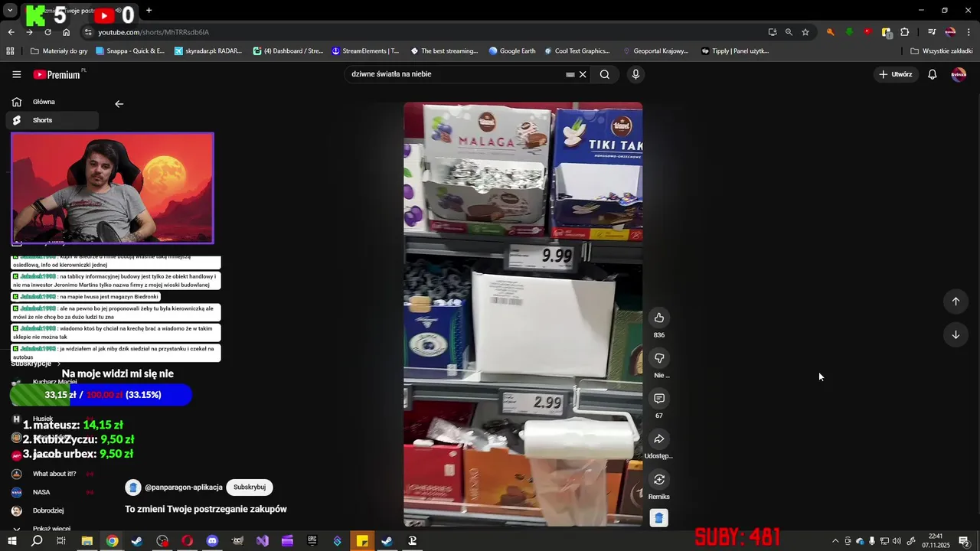Open the taskbar volume control
This screenshot has width=980, height=551.
pyautogui.click(x=897, y=541)
